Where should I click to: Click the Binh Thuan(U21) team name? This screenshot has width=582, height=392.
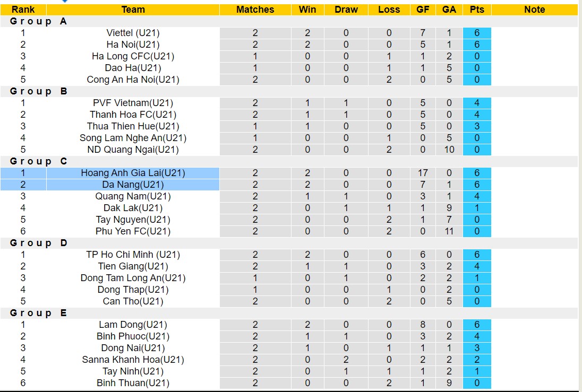(133, 383)
